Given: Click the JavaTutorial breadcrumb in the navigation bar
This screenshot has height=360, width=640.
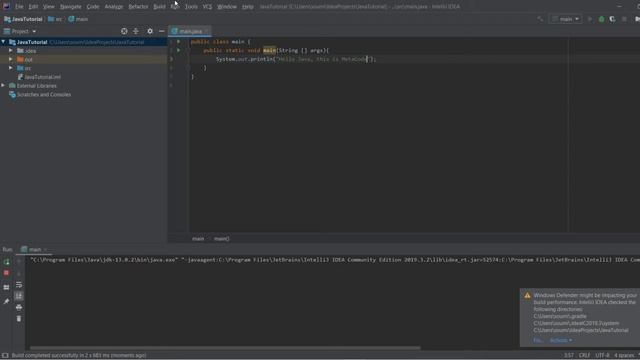Looking at the screenshot, I should click(x=23, y=19).
